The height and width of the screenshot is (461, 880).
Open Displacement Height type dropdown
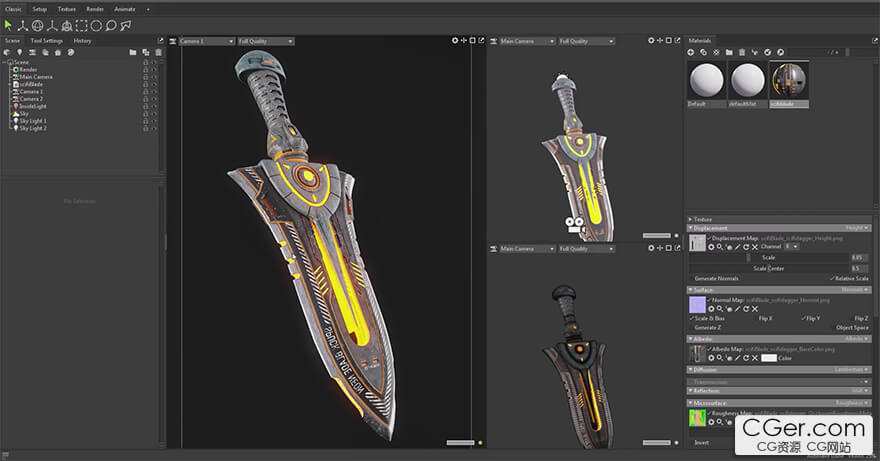pos(857,228)
